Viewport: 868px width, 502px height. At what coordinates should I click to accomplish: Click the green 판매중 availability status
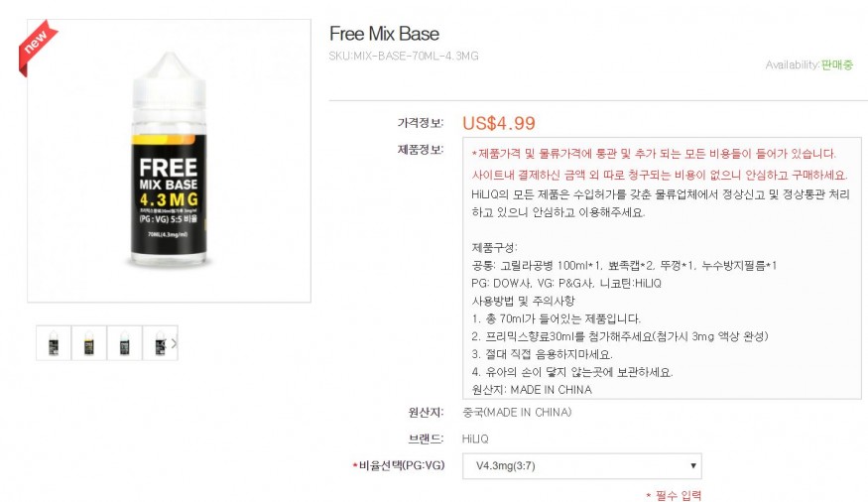pos(837,64)
